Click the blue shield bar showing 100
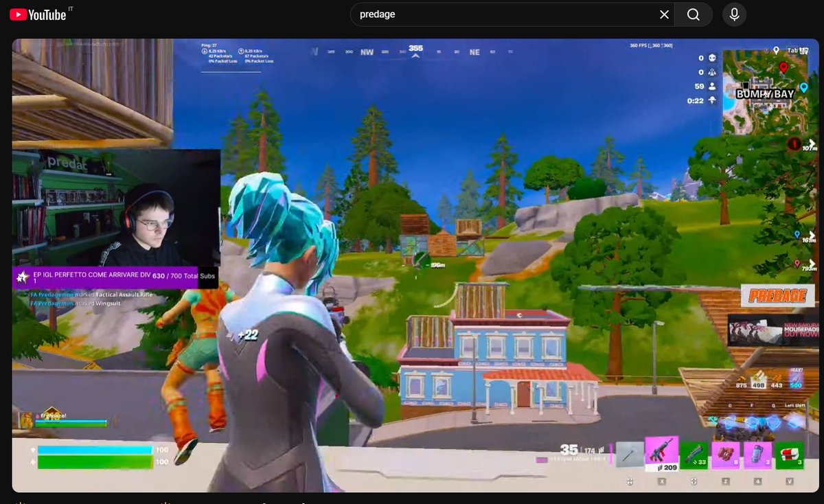824x504 pixels. (x=95, y=450)
